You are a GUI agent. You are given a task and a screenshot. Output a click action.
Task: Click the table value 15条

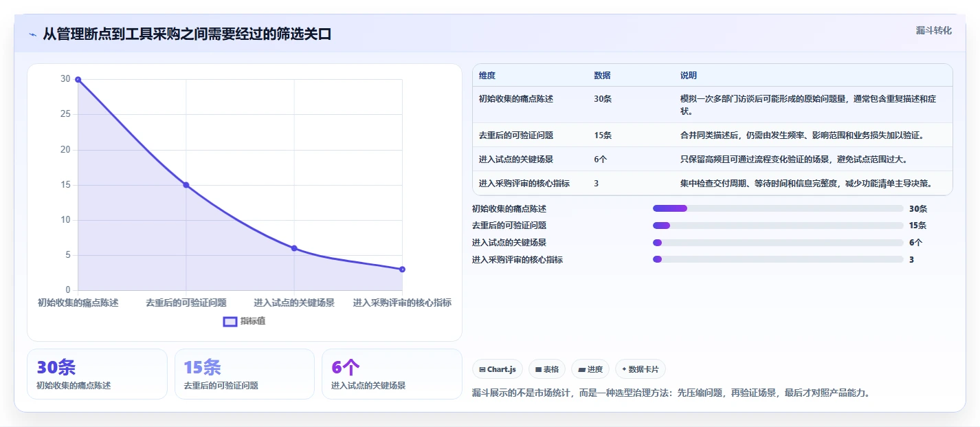point(603,135)
